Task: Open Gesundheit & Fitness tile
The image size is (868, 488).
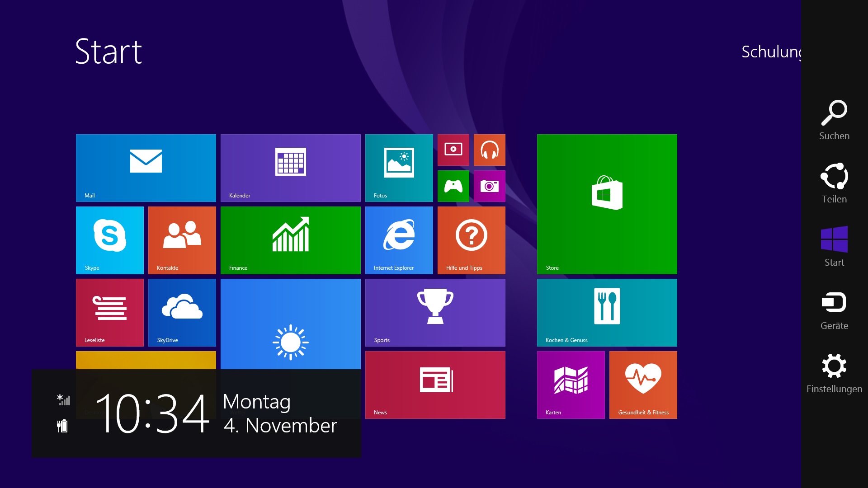Action: (x=643, y=385)
